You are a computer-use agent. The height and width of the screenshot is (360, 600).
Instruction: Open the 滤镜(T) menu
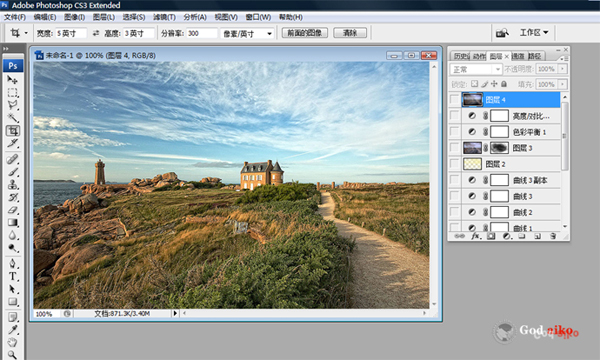pos(164,17)
